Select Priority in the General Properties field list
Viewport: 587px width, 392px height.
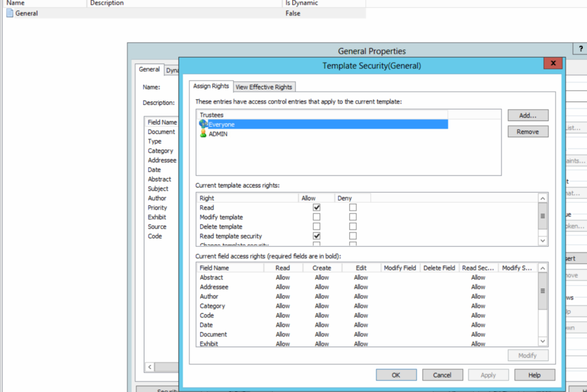(157, 208)
